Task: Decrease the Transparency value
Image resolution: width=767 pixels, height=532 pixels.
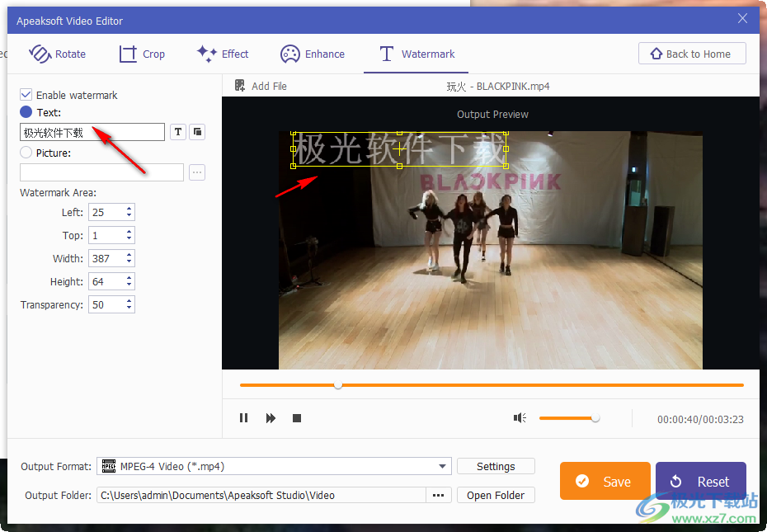Action: click(x=129, y=308)
